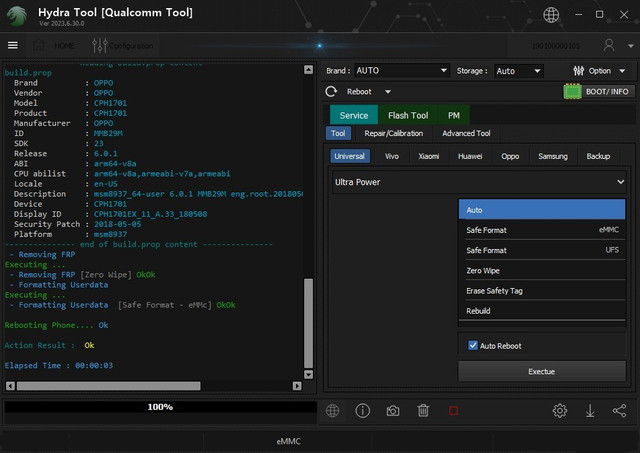Click the Action Result Ok log line
Image resolution: width=640 pixels, height=453 pixels.
coord(49,345)
